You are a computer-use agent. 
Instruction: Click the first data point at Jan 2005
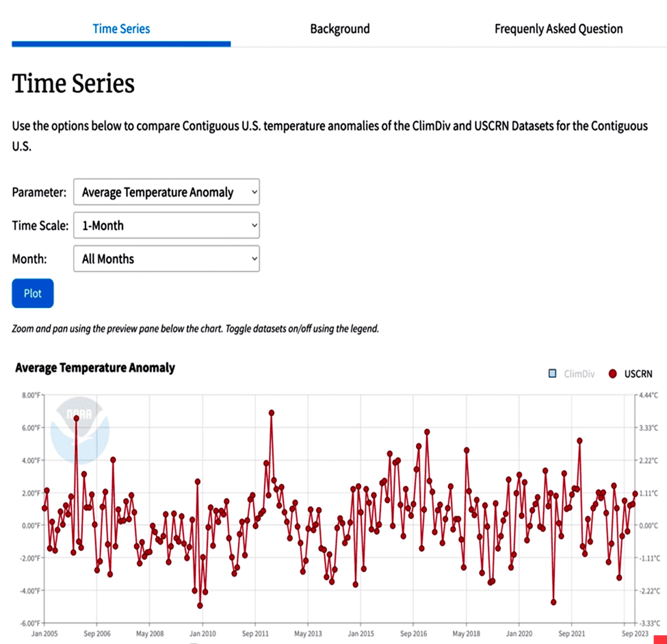coord(44,508)
